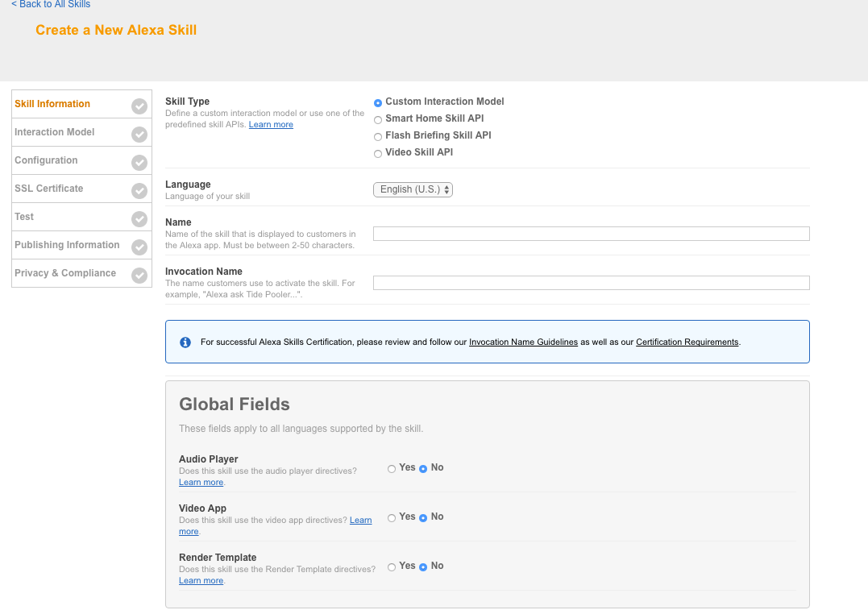Click checkmark icon beside Privacy & Compliance
Image resolution: width=868 pixels, height=610 pixels.
point(139,276)
